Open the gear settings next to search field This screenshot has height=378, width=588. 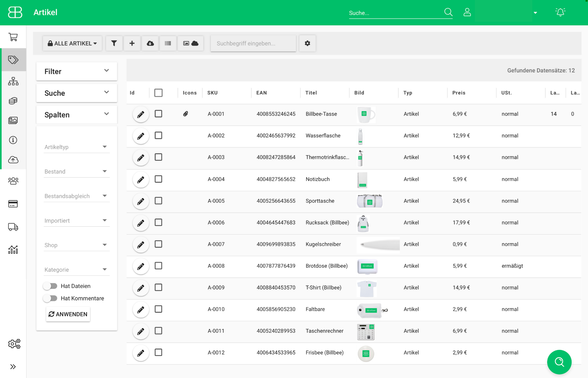(307, 43)
